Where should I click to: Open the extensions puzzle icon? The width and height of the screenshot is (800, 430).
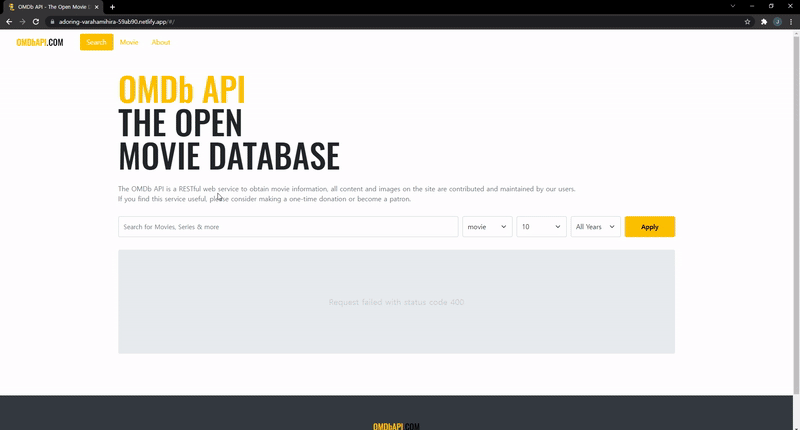coord(764,22)
